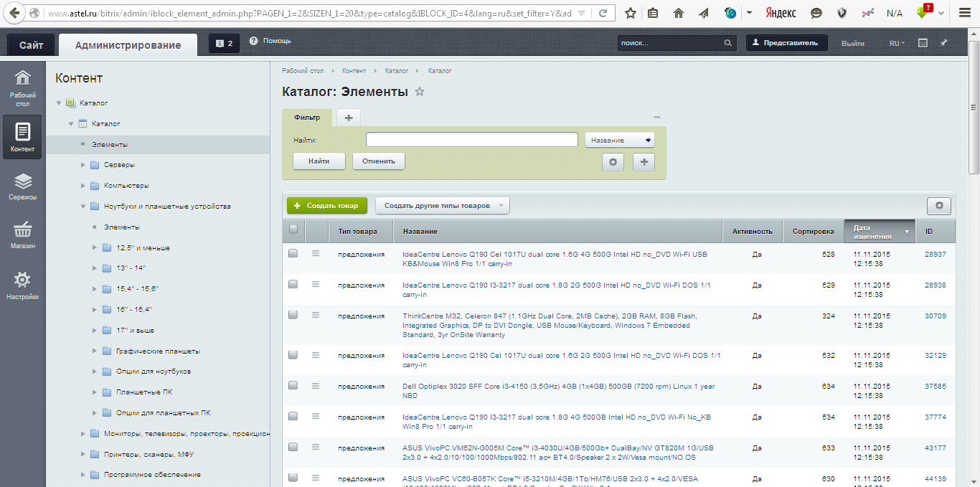The width and height of the screenshot is (980, 487).
Task: Select the Контент sidebar icon
Action: (x=22, y=136)
